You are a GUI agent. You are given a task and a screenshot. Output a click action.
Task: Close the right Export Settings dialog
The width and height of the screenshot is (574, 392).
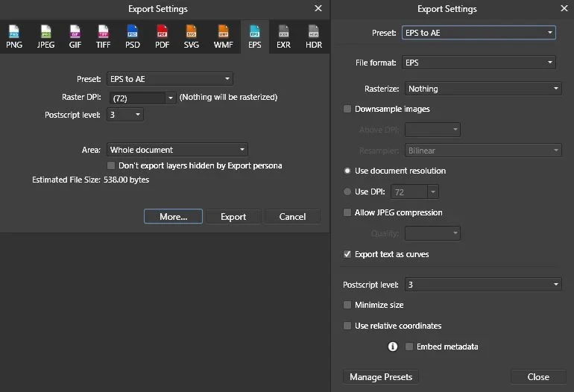tap(564, 8)
